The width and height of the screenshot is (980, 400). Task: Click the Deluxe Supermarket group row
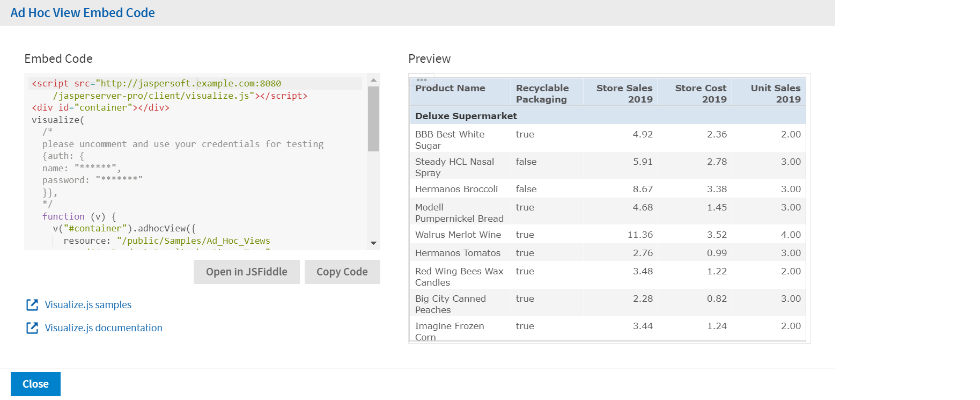pos(608,116)
